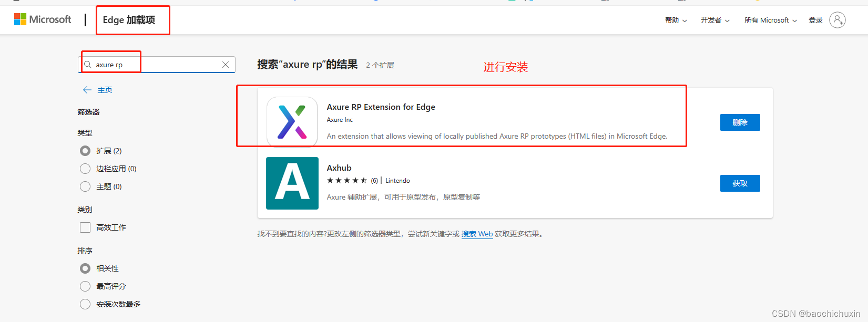This screenshot has height=322, width=868.
Task: Open Axure RP Extension for Edge title
Action: point(381,107)
